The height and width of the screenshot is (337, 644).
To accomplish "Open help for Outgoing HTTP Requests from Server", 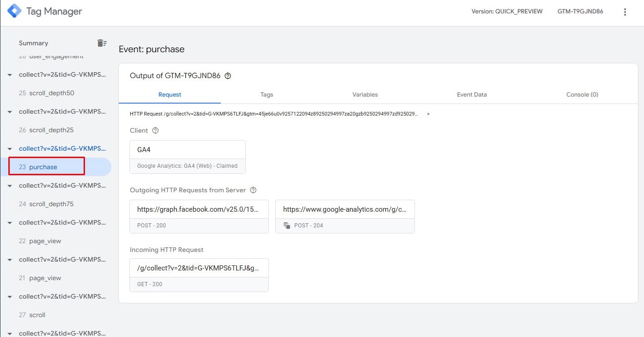I will tap(253, 190).
